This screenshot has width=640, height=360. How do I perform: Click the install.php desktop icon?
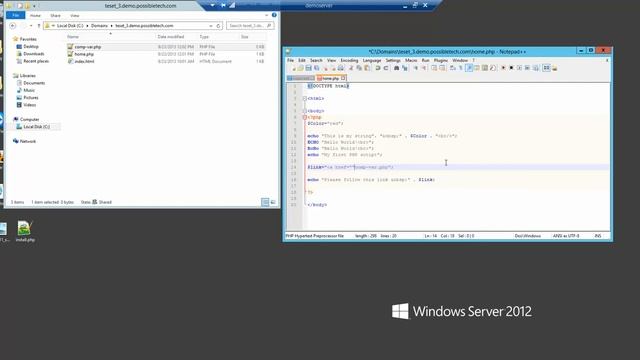click(25, 231)
